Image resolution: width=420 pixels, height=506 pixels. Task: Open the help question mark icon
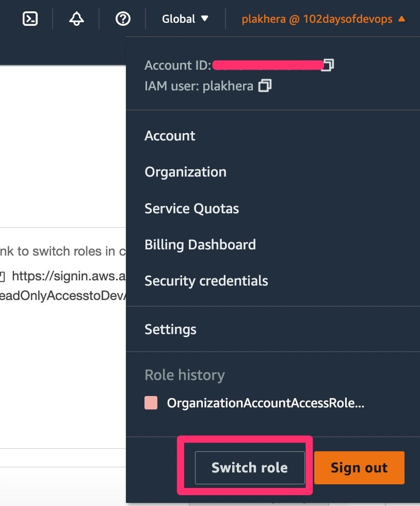(123, 19)
